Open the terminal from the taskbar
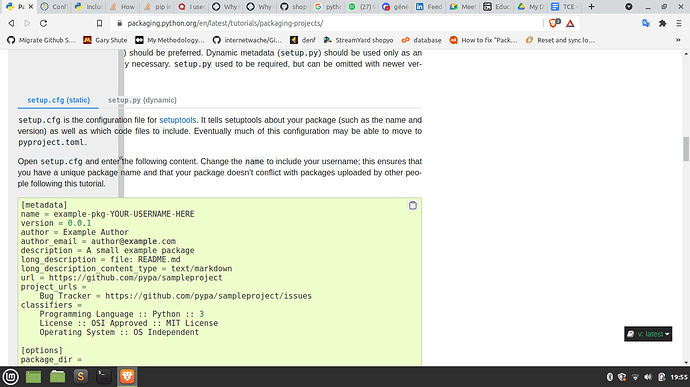 click(104, 377)
